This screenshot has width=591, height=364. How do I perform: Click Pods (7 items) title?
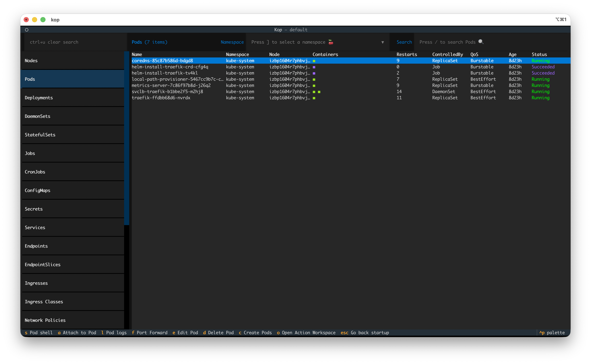[x=149, y=42]
